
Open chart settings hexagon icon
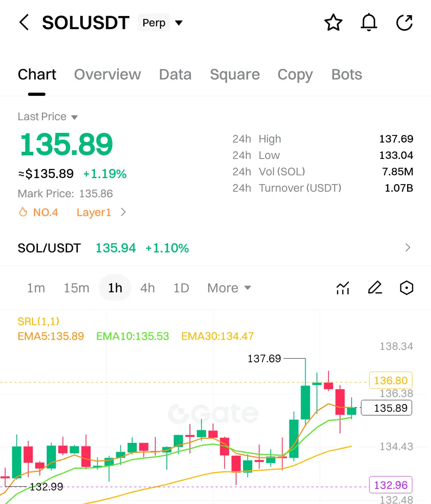click(406, 288)
